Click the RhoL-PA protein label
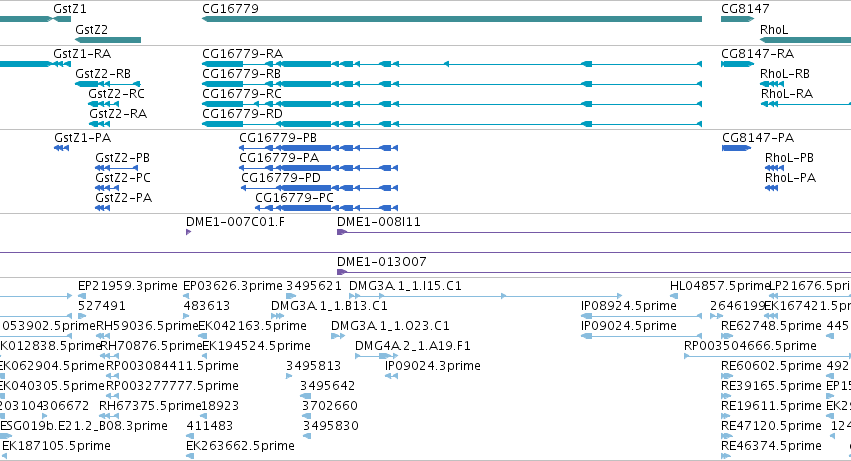The width and height of the screenshot is (851, 461). pyautogui.click(x=790, y=178)
